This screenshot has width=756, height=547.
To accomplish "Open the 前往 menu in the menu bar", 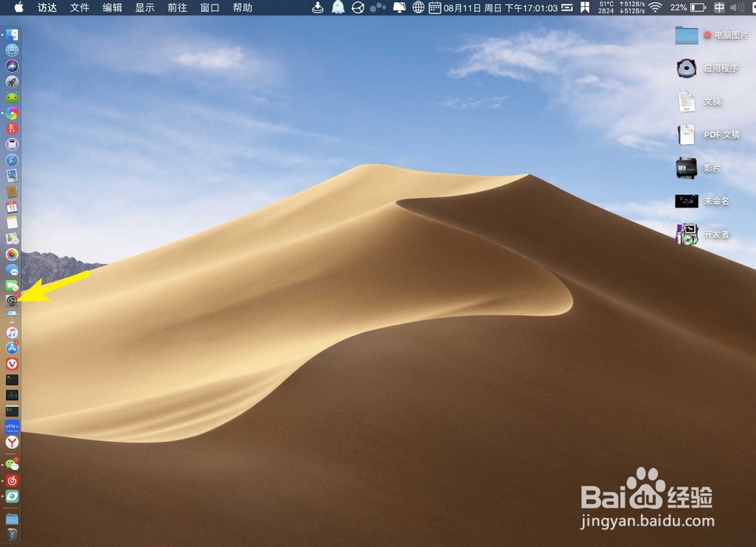I will (177, 8).
